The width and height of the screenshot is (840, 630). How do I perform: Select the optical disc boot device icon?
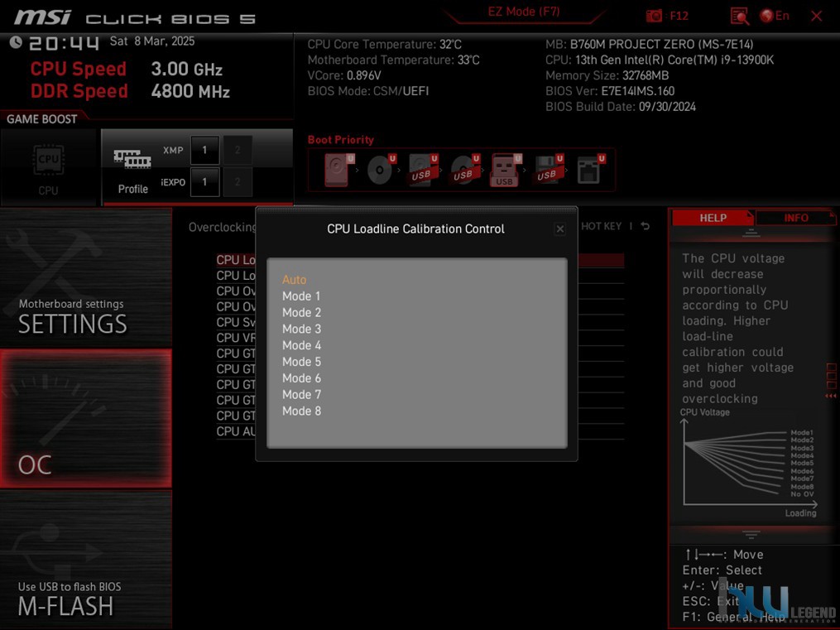point(381,170)
